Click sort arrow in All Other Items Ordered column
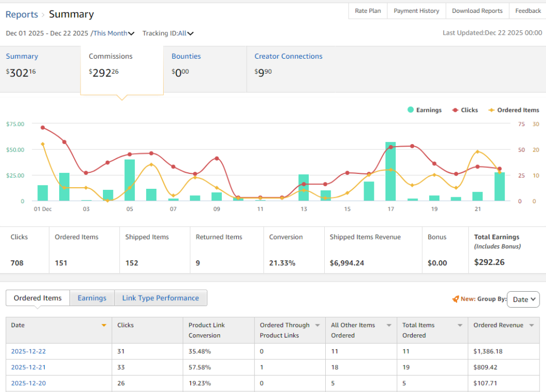Image resolution: width=546 pixels, height=392 pixels. tap(389, 325)
